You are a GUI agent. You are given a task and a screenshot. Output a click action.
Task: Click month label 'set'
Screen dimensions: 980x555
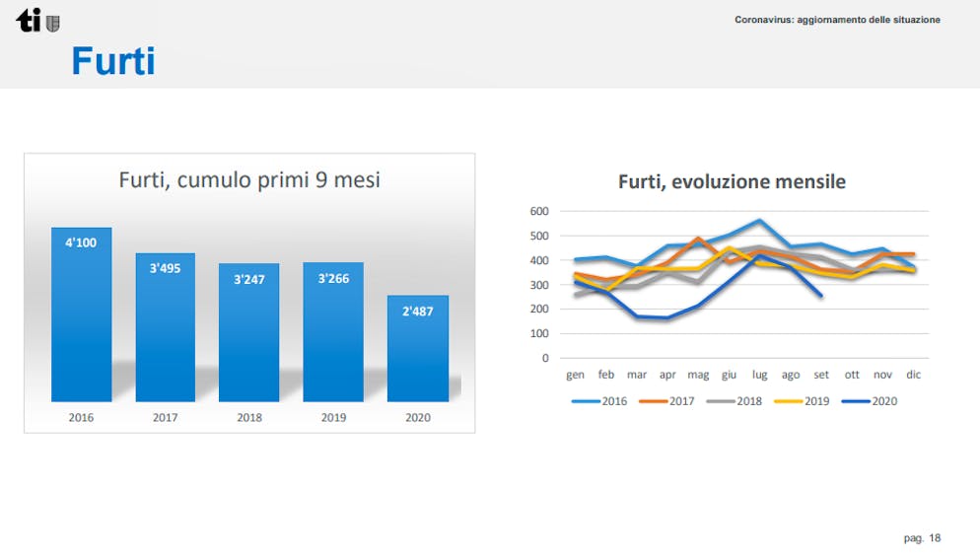point(820,375)
